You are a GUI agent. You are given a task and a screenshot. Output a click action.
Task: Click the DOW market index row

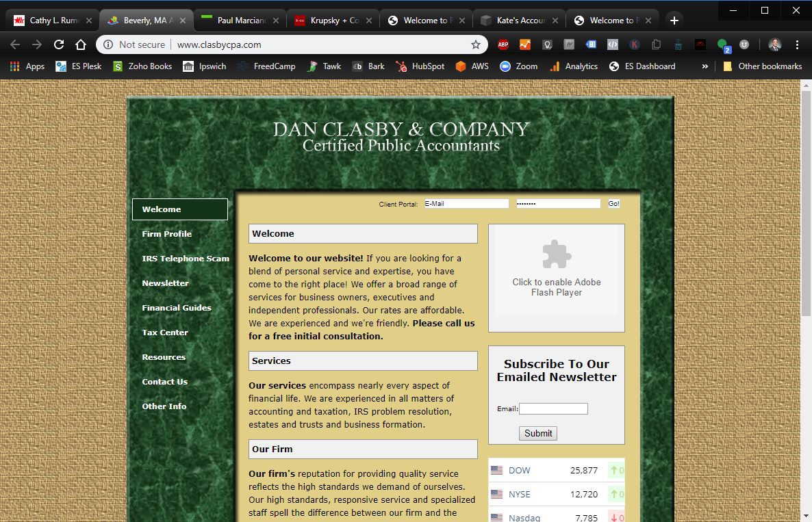(557, 470)
